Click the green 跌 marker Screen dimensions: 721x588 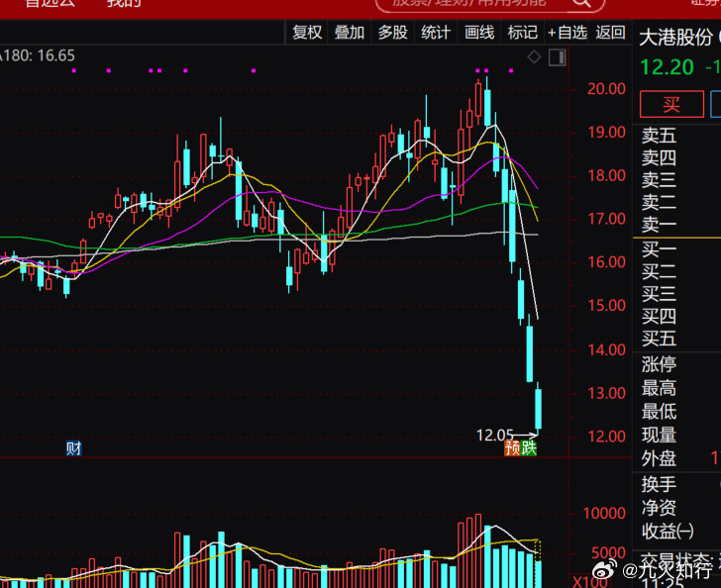point(529,447)
